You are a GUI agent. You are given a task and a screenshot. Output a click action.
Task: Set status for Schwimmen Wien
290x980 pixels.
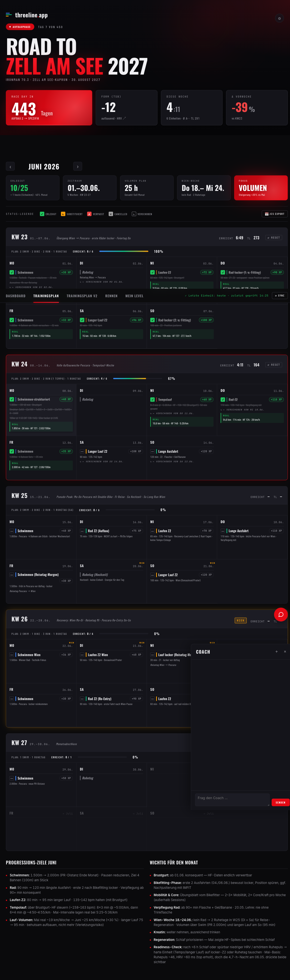[12, 655]
